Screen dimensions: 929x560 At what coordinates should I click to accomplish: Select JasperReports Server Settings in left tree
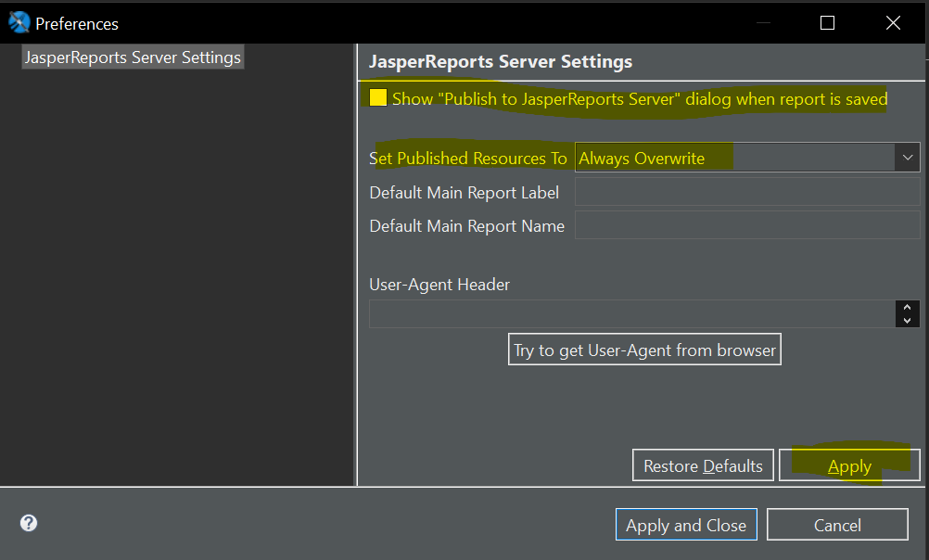point(133,57)
